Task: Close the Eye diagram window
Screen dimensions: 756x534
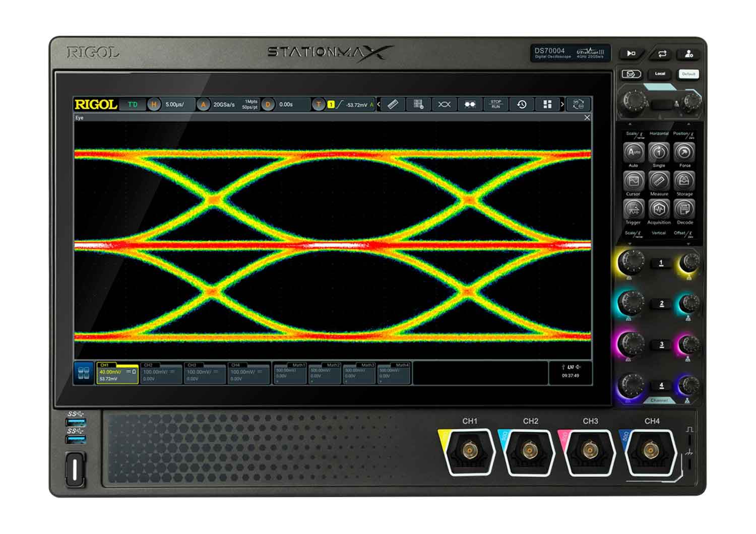Action: coord(586,116)
